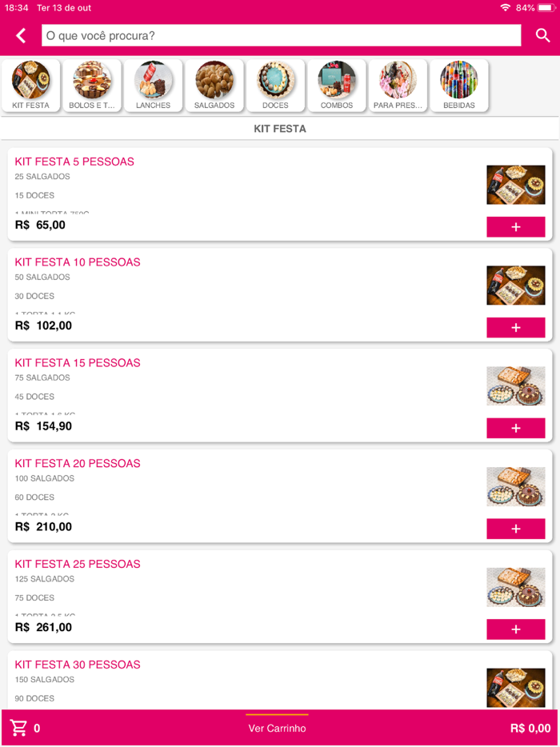
Task: Tap the search magnifier icon
Action: (542, 35)
